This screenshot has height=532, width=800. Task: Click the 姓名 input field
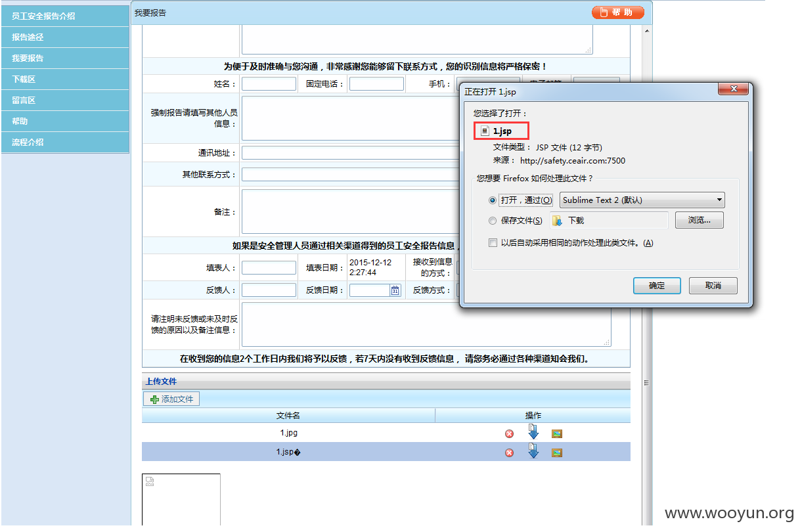pos(269,84)
